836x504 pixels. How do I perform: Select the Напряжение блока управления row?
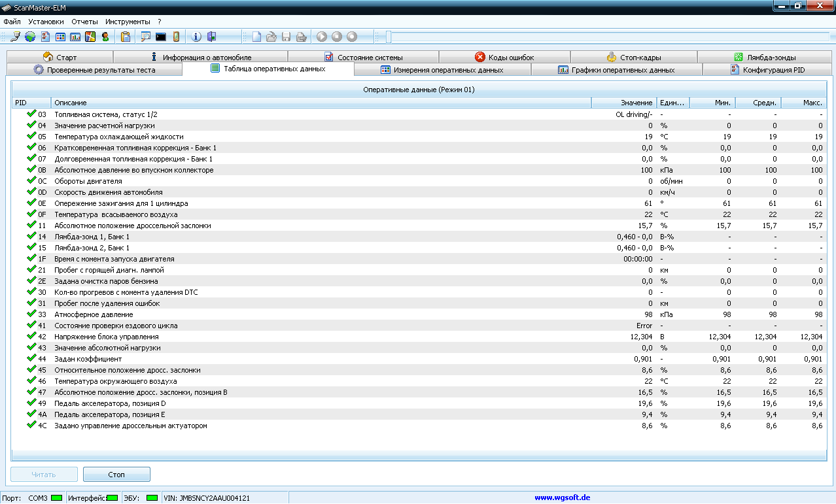pyautogui.click(x=418, y=337)
